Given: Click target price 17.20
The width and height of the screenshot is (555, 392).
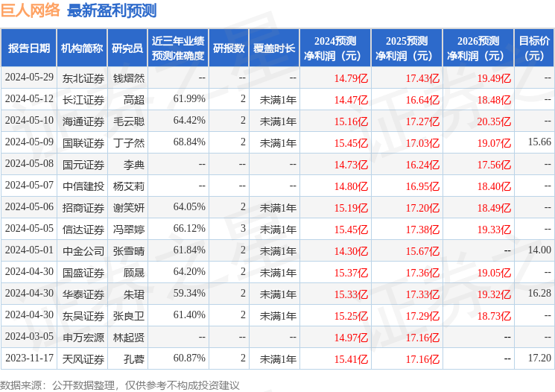Looking at the screenshot, I should point(539,358).
